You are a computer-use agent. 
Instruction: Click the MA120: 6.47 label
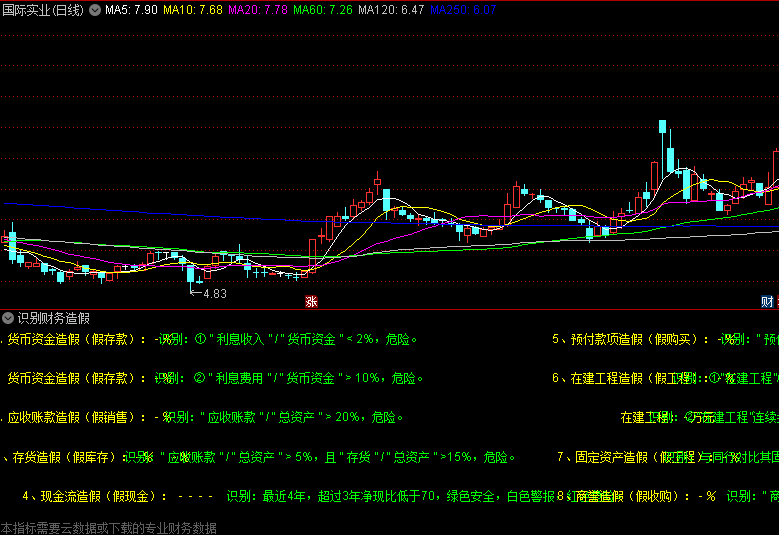click(x=391, y=10)
